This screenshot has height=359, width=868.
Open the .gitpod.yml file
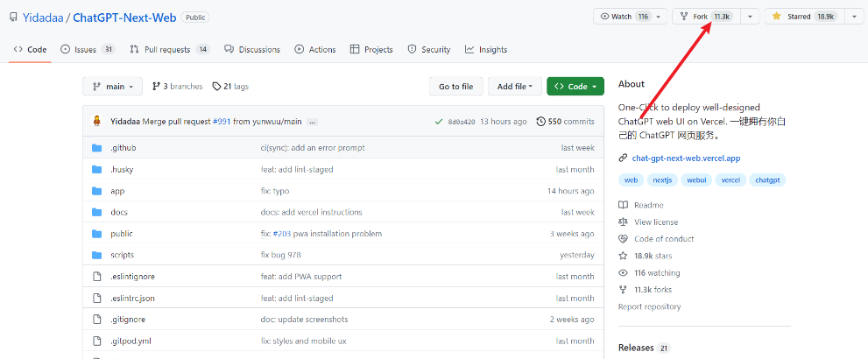tap(131, 341)
